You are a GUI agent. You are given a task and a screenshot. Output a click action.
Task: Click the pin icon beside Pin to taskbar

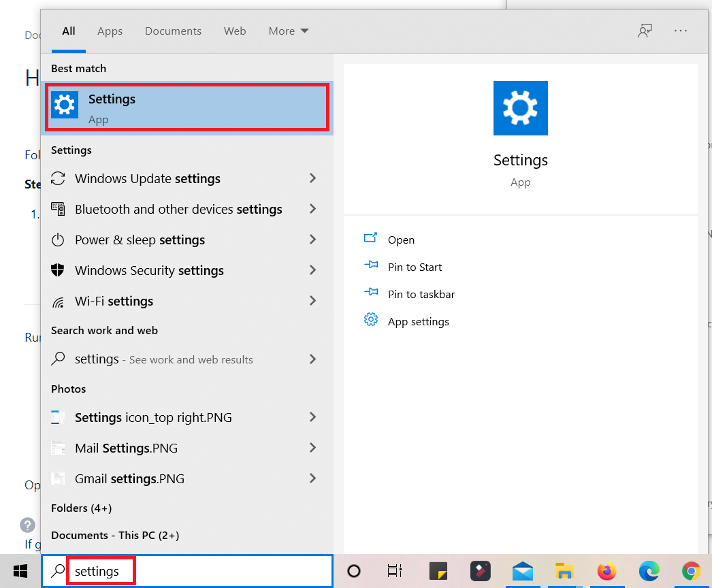371,292
